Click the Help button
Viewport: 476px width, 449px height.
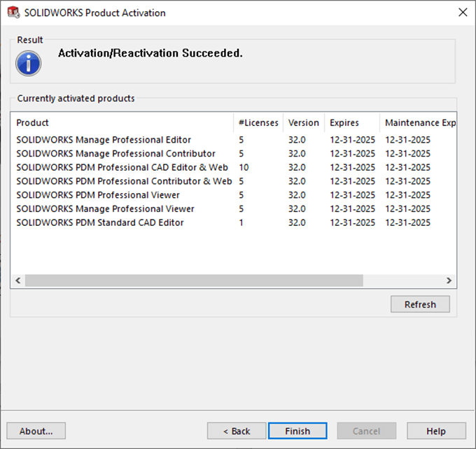(x=436, y=431)
